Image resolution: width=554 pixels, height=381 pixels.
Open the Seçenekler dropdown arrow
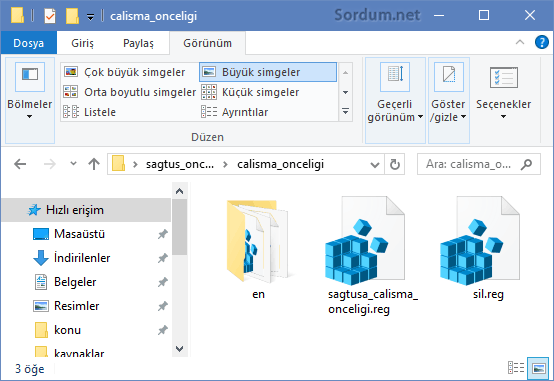(503, 116)
